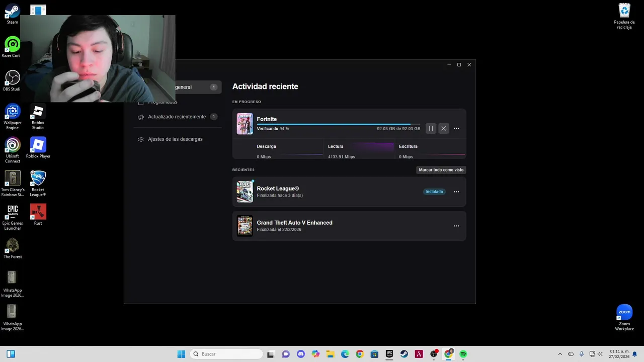Click 'Finalizada hace 3 día(s)' text
The image size is (644, 362).
(280, 195)
